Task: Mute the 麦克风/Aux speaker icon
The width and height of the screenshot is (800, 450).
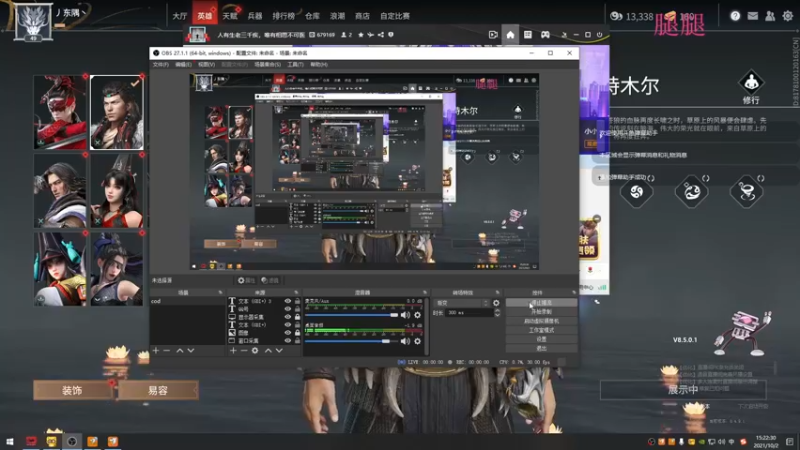Action: coord(405,315)
